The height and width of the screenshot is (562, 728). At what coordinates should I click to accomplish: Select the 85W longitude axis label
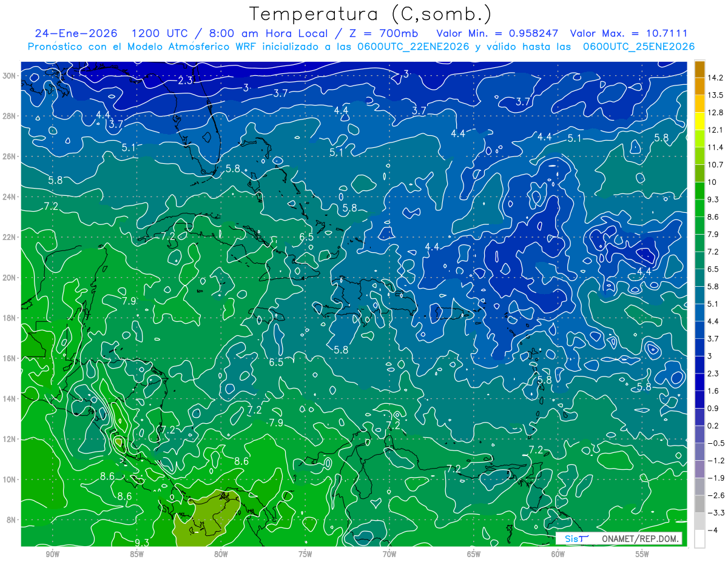(x=136, y=554)
